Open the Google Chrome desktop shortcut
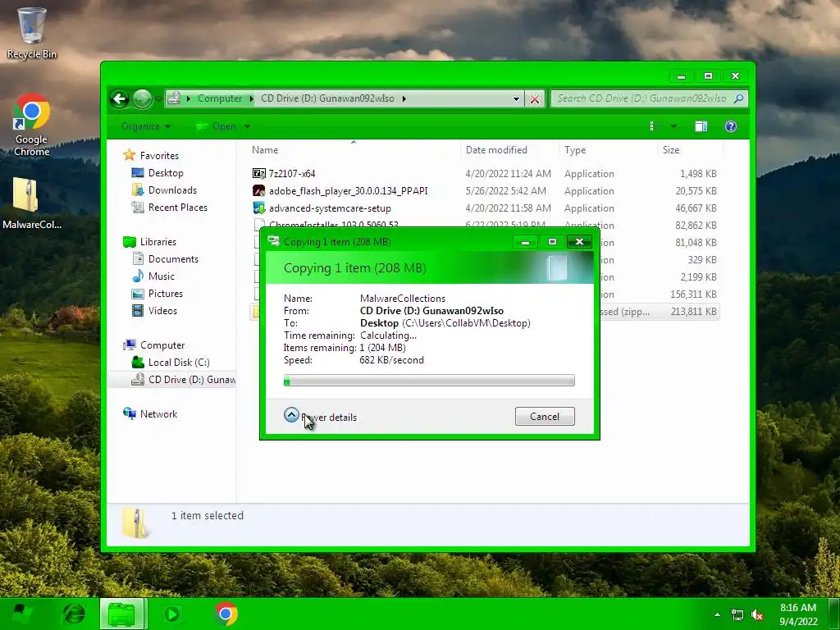The image size is (840, 630). (x=32, y=125)
